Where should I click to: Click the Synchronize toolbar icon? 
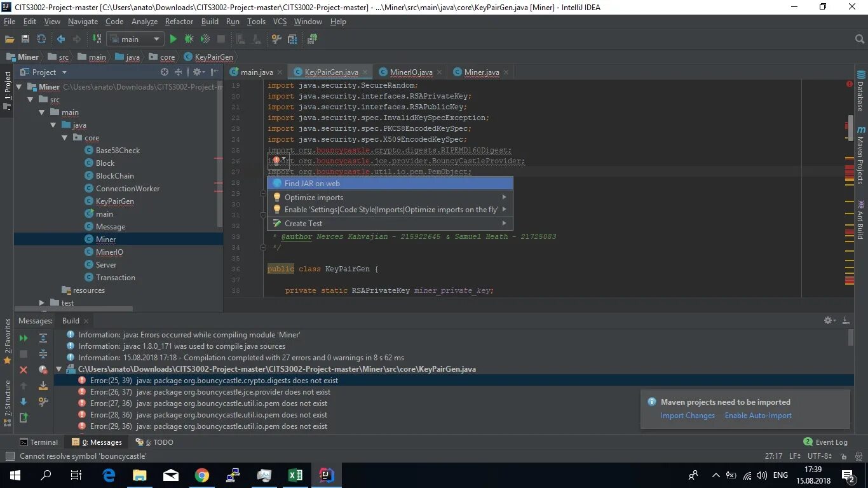click(41, 39)
